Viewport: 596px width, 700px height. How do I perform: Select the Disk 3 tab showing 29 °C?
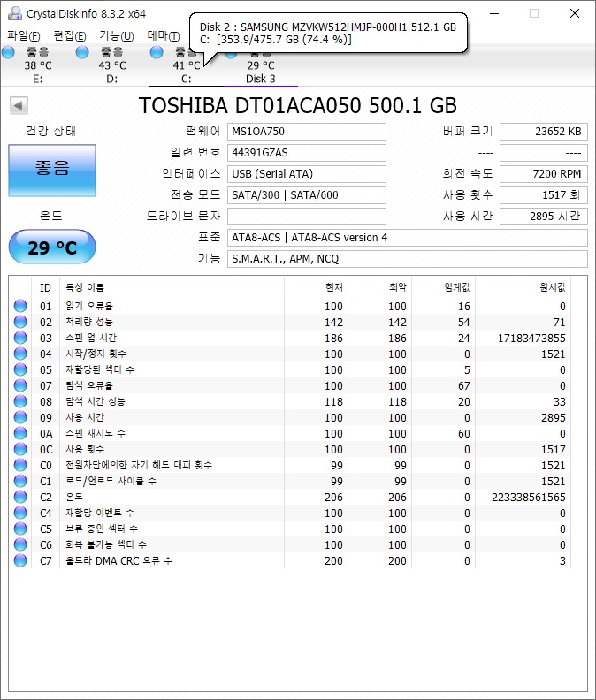point(261,65)
